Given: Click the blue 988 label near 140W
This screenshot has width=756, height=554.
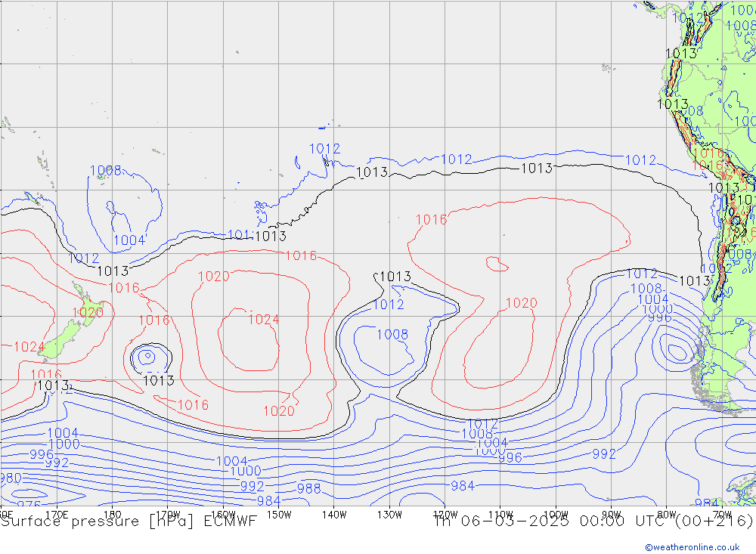Looking at the screenshot, I should point(308,488).
